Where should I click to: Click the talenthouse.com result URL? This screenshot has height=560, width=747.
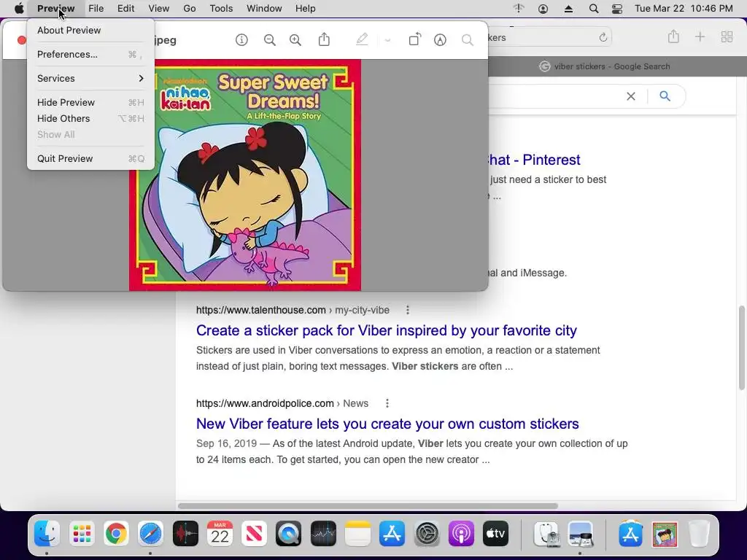(293, 310)
